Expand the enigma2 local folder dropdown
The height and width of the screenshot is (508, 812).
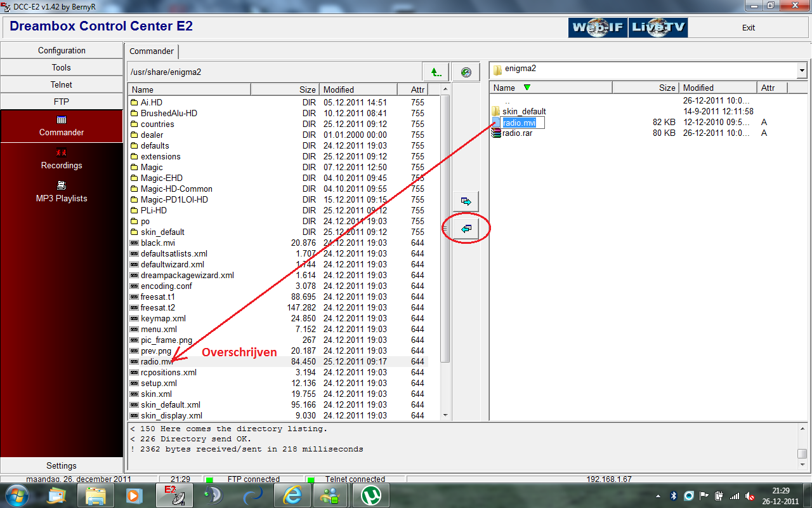point(802,70)
